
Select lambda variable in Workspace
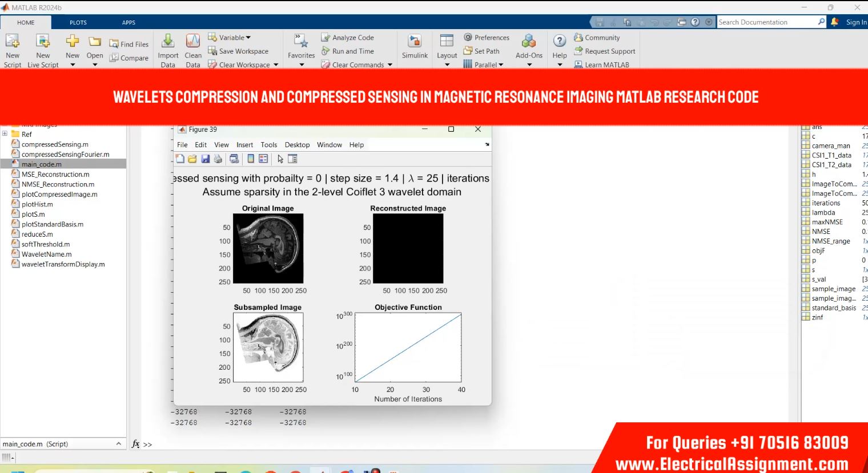coord(823,212)
